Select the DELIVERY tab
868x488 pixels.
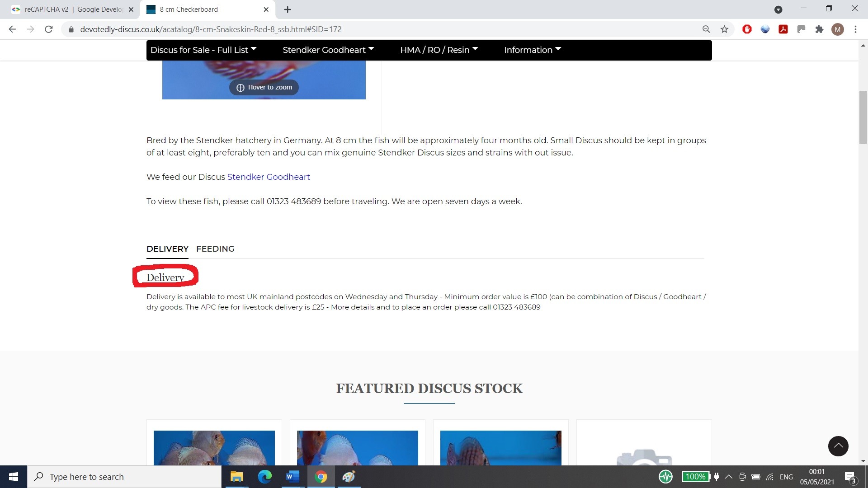coord(167,249)
